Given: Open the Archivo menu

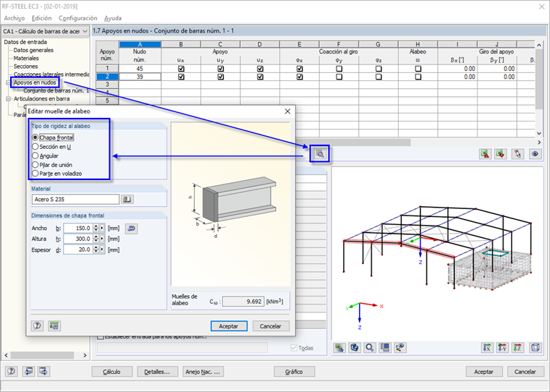Looking at the screenshot, I should click(14, 18).
